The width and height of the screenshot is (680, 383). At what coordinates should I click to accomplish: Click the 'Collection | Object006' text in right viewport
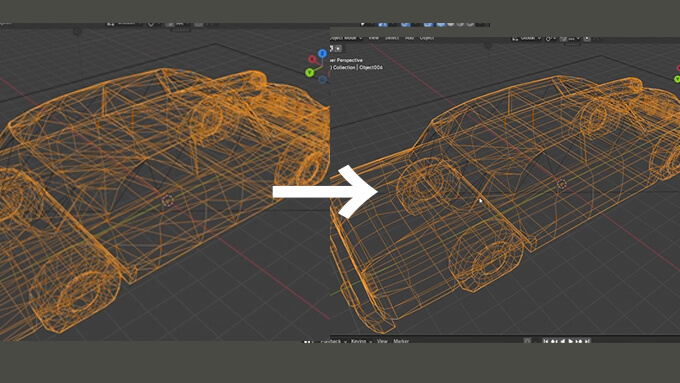coord(357,68)
